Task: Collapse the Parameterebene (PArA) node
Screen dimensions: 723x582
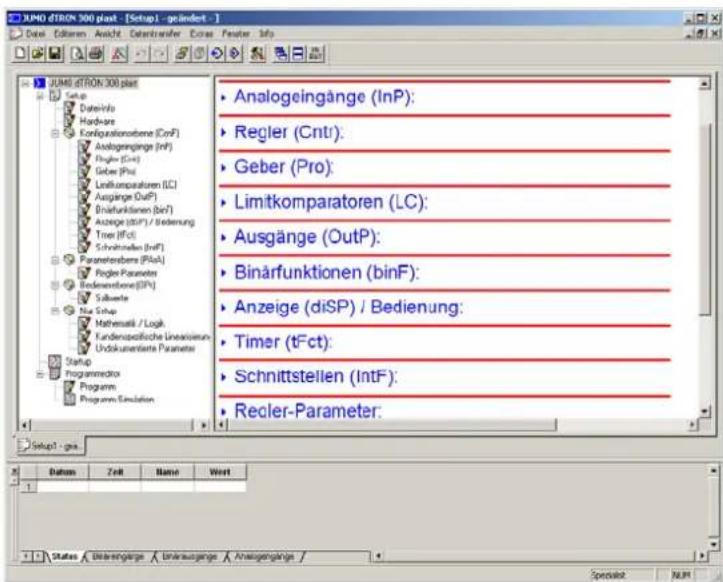Action: (x=55, y=260)
